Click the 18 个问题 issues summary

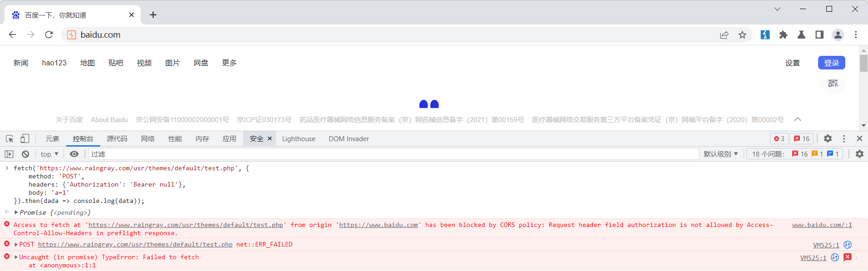(x=795, y=154)
